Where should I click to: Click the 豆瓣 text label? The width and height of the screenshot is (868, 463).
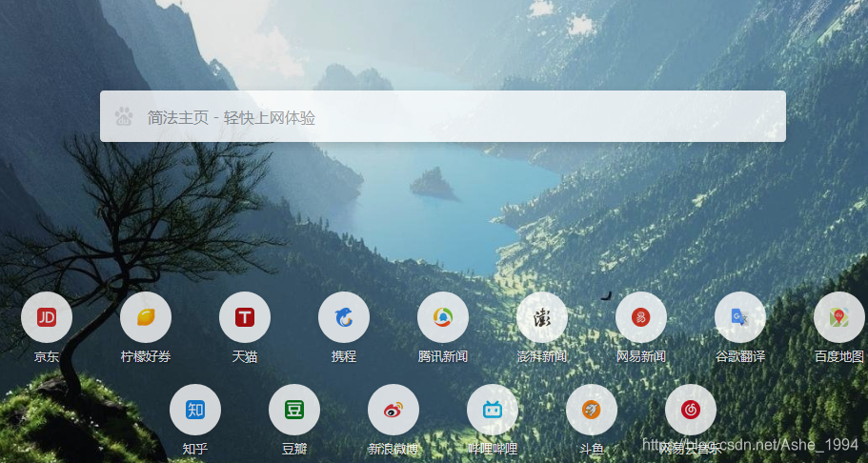(x=294, y=449)
